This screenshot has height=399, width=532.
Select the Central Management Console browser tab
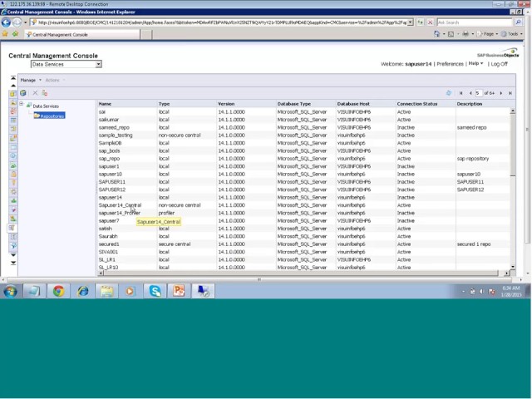pyautogui.click(x=82, y=34)
